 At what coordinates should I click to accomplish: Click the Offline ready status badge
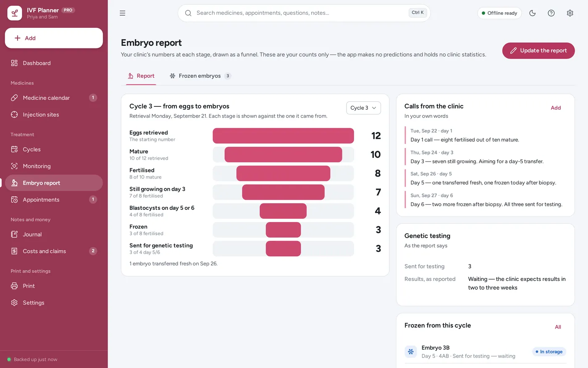(499, 13)
